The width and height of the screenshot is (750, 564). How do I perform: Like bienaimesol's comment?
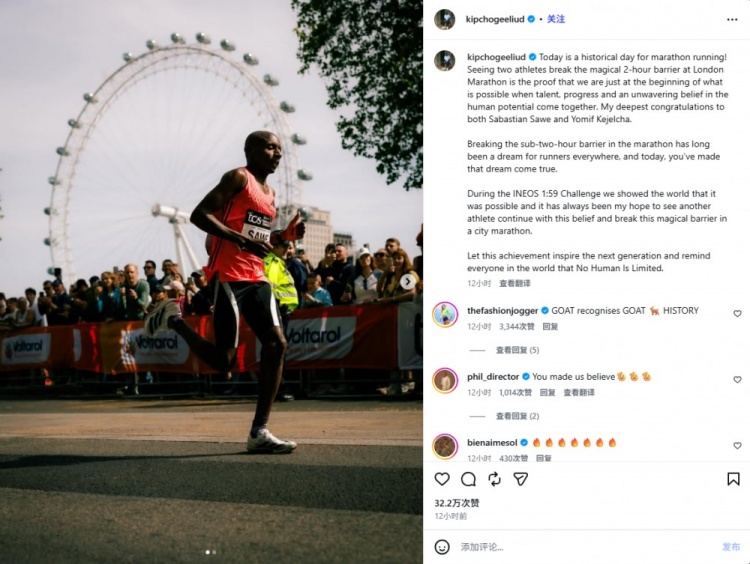click(x=737, y=446)
